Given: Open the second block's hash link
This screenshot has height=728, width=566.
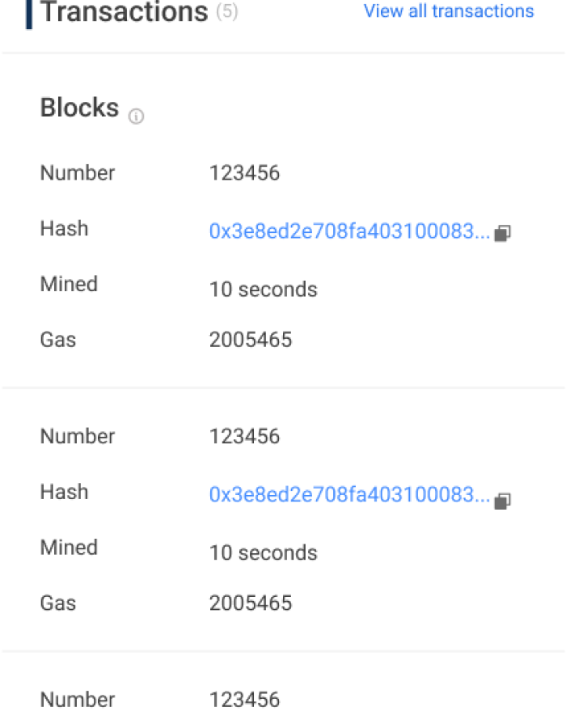Looking at the screenshot, I should [x=348, y=493].
